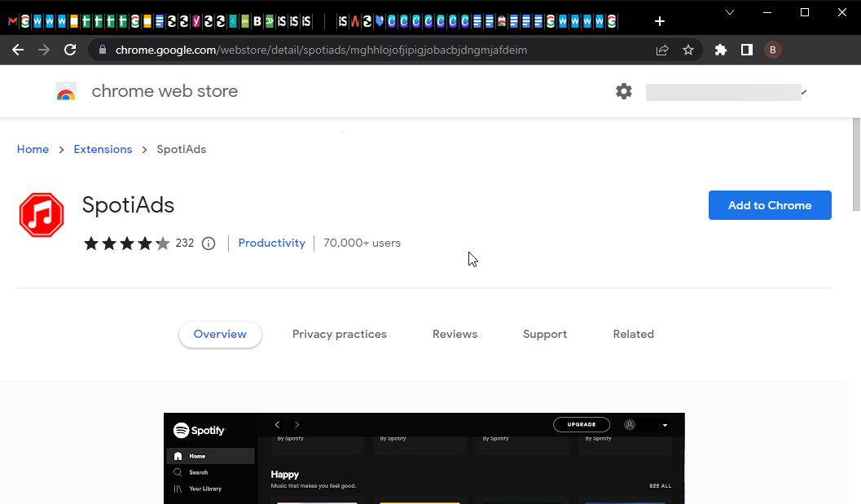Image resolution: width=861 pixels, height=504 pixels.
Task: Open the Related tab
Action: (633, 335)
